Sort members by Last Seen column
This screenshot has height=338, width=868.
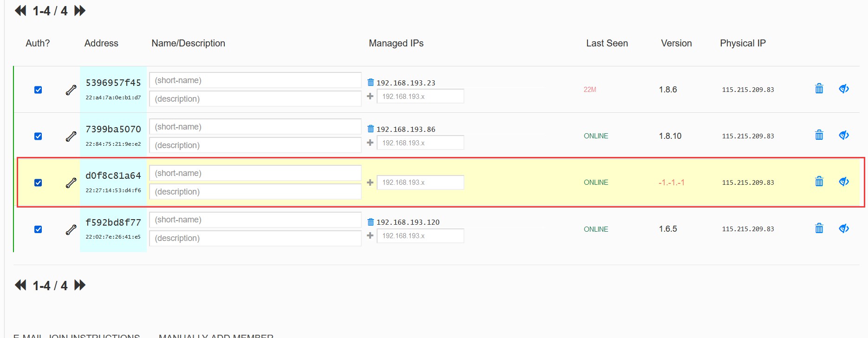pos(607,43)
